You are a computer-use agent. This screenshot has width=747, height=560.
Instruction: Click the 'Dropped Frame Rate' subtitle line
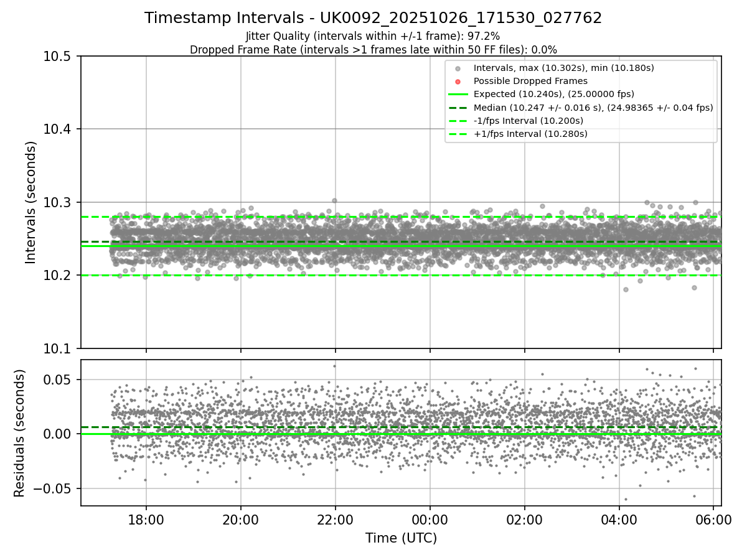coord(373,50)
